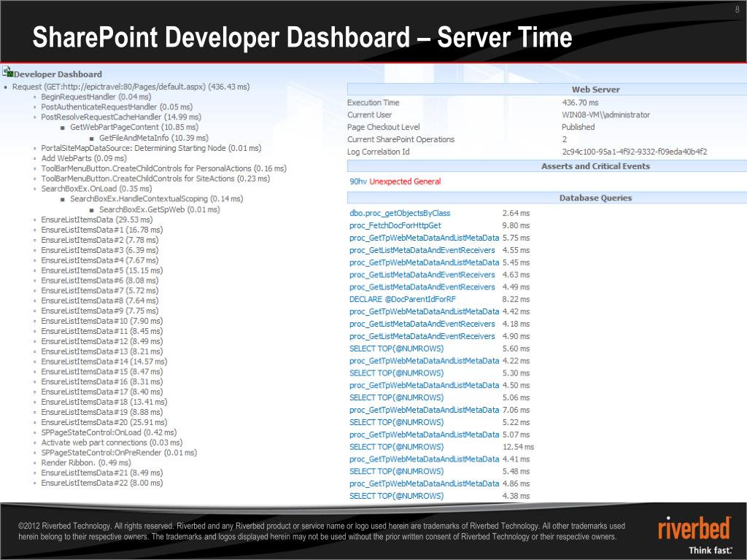Select EnsureListItemsData#18 (13.41 ms) entry

click(104, 402)
